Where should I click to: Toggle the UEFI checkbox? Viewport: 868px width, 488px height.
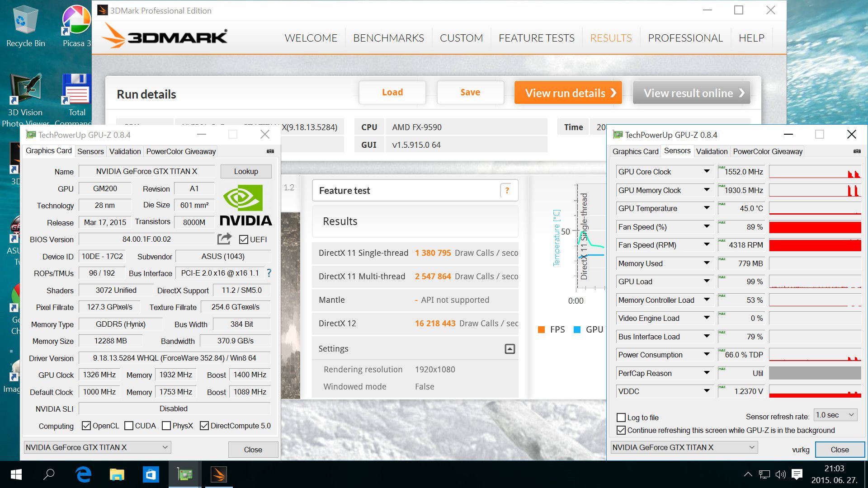[x=244, y=239]
